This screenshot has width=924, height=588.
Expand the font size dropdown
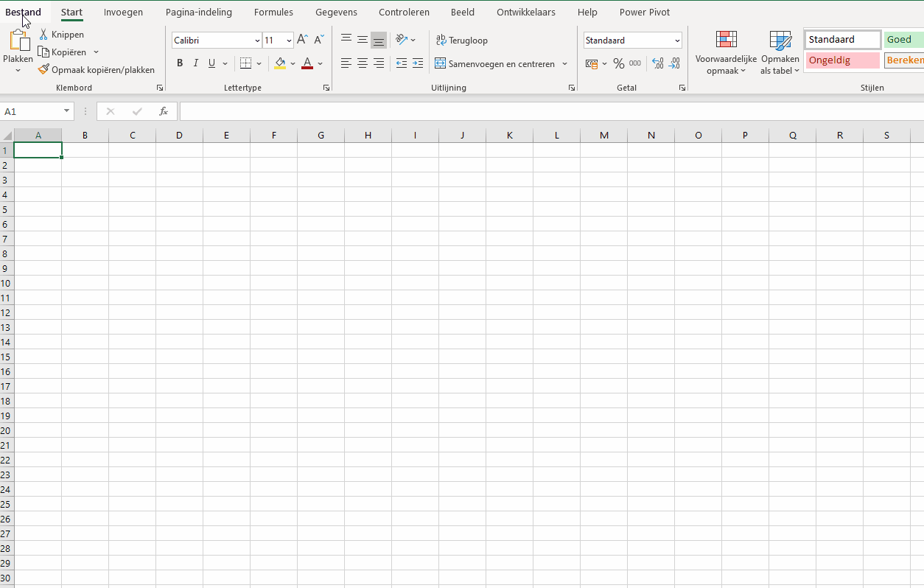287,40
